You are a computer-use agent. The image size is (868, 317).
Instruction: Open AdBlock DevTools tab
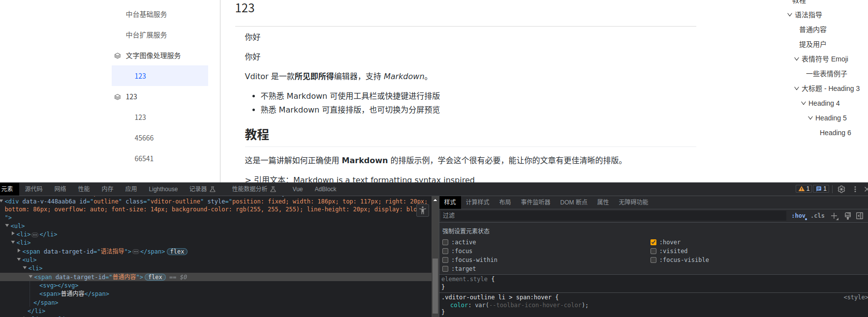click(x=325, y=189)
